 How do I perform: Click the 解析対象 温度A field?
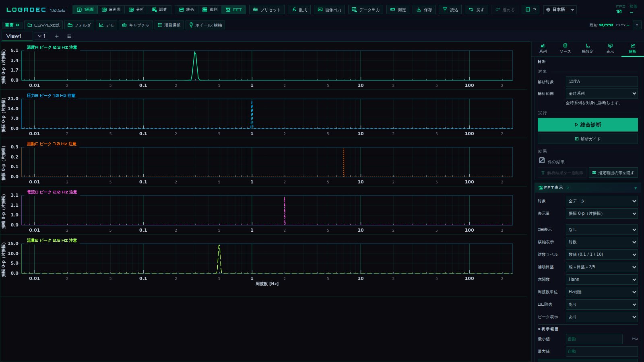(x=602, y=82)
